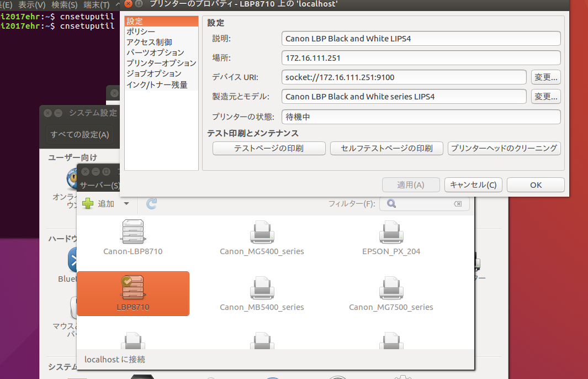Click 'localhost に接続' status bar text

click(x=115, y=360)
